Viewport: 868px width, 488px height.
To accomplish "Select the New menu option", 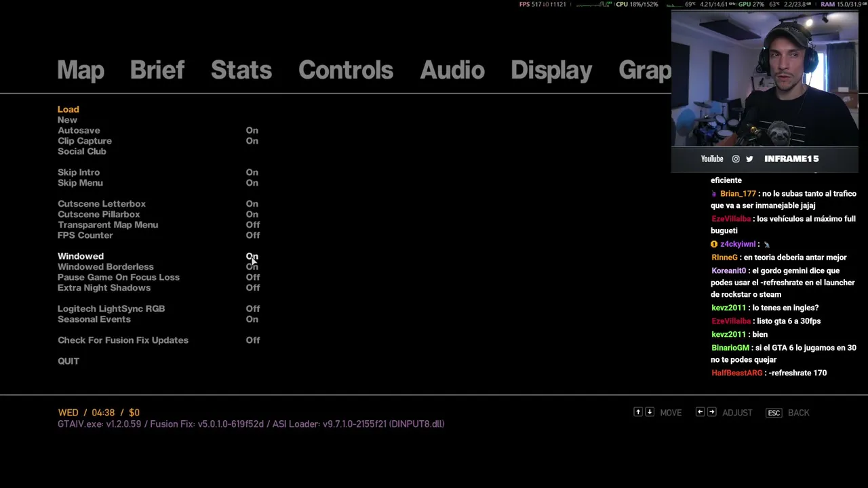I will point(67,120).
